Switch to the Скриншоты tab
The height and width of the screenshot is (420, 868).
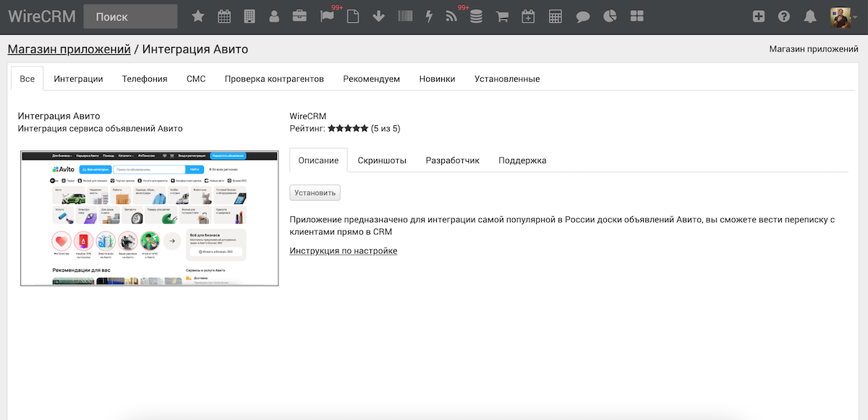click(x=382, y=160)
